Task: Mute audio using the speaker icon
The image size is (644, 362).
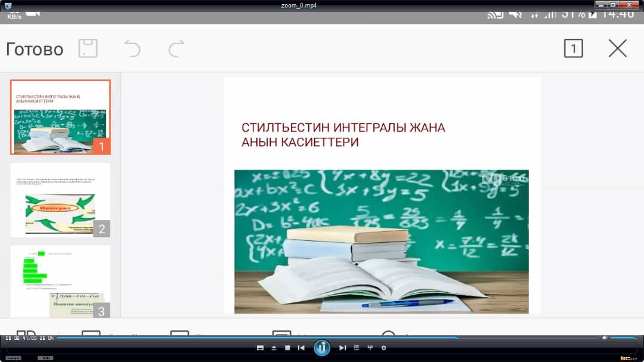Action: pyautogui.click(x=605, y=338)
